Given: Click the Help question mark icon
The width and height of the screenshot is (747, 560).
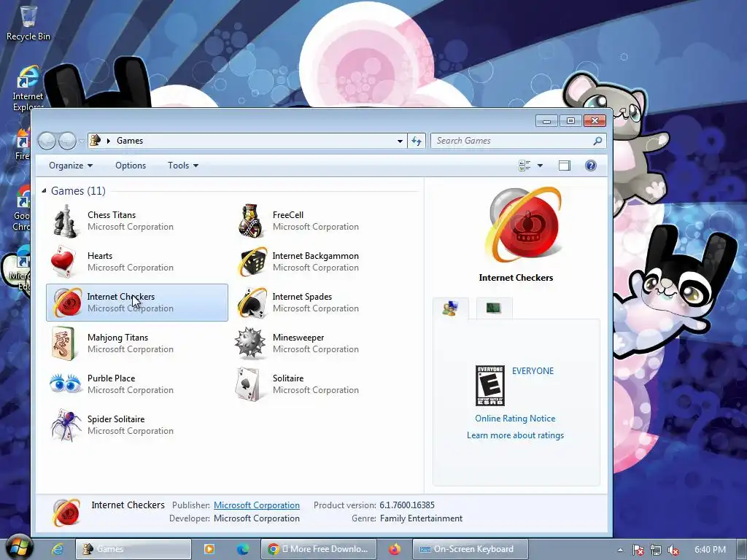Looking at the screenshot, I should pyautogui.click(x=590, y=166).
